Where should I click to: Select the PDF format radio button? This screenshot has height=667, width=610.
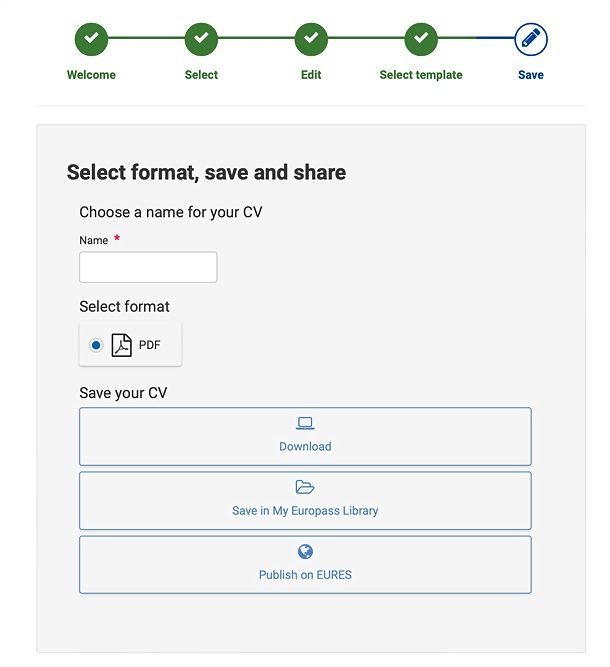[96, 345]
